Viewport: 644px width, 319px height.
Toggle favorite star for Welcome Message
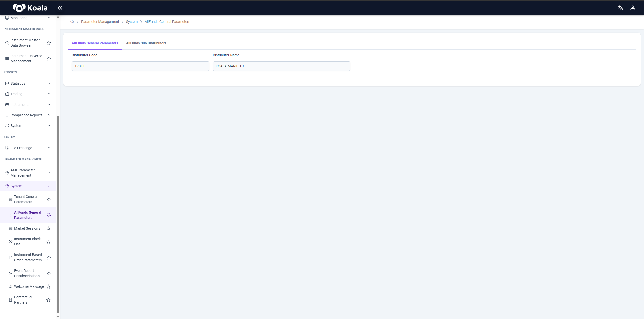[48, 286]
